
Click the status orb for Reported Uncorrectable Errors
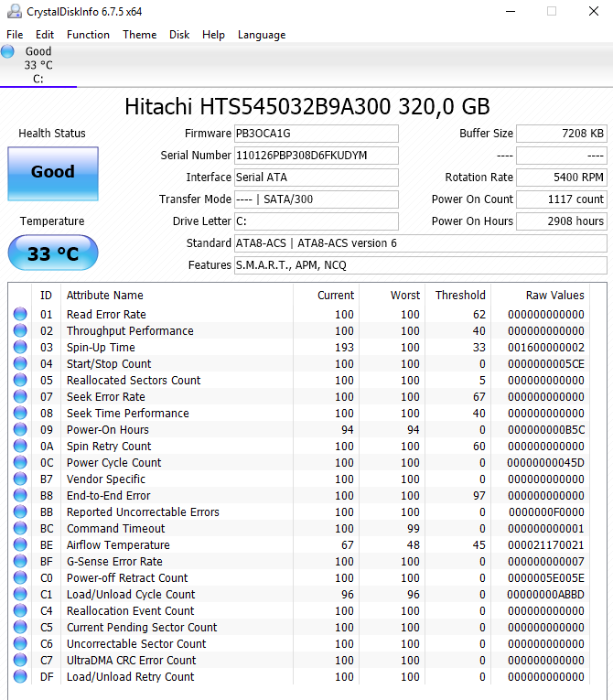pos(20,512)
